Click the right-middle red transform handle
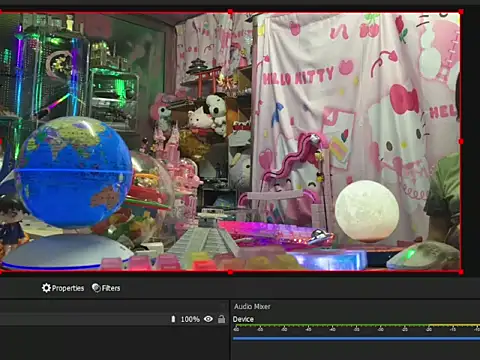Viewport: 480px width, 360px height. [461, 142]
